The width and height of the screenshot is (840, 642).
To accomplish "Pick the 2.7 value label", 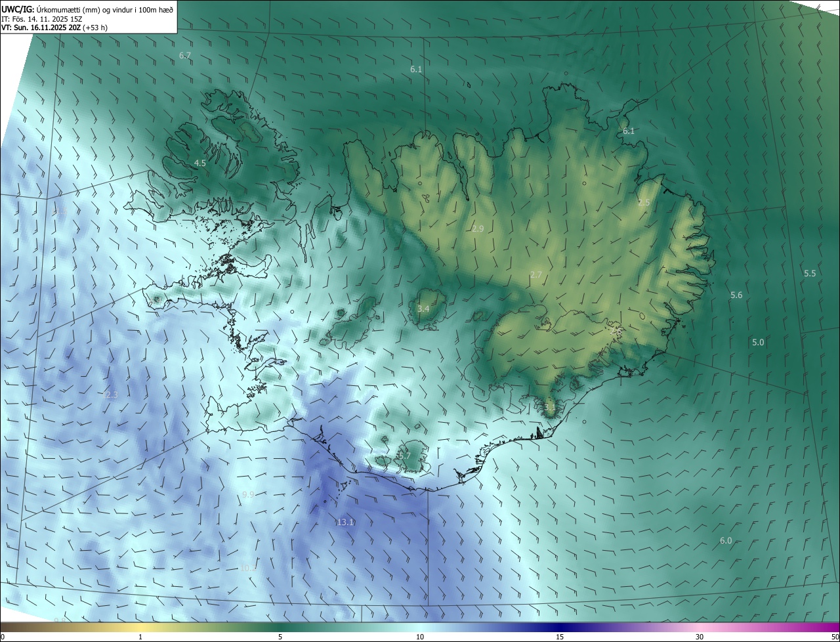I will click(536, 274).
